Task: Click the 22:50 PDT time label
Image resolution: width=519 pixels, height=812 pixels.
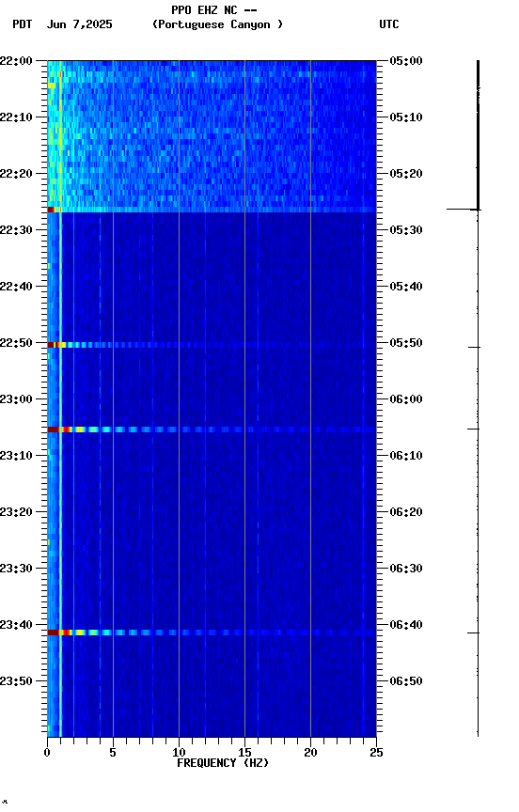Action: pos(16,343)
